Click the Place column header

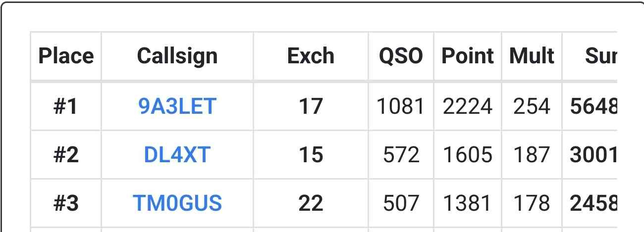point(66,56)
